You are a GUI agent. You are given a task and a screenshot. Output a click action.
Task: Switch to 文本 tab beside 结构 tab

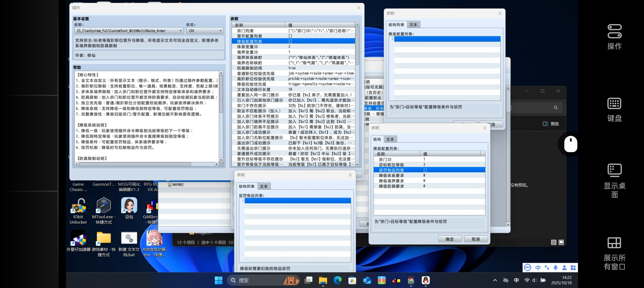pos(390,139)
